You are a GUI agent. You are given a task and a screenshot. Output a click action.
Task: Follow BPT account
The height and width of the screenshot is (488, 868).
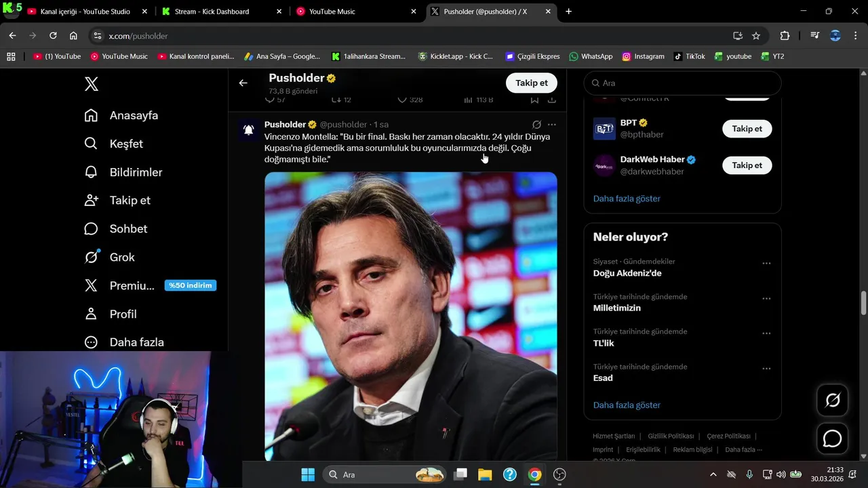(x=747, y=129)
